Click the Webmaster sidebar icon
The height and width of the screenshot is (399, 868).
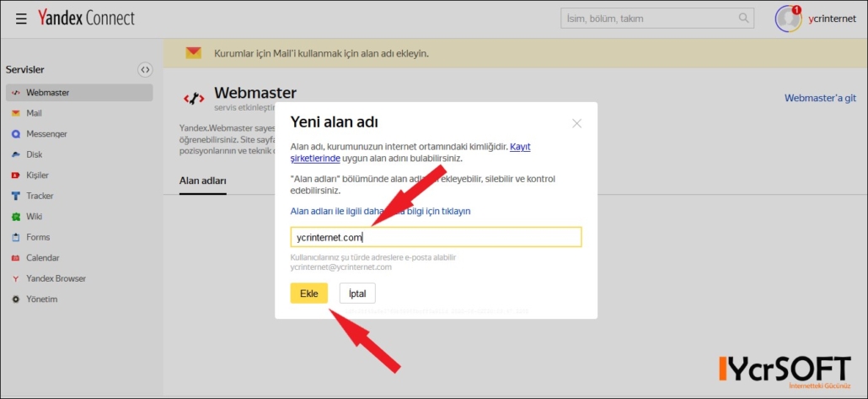point(15,93)
